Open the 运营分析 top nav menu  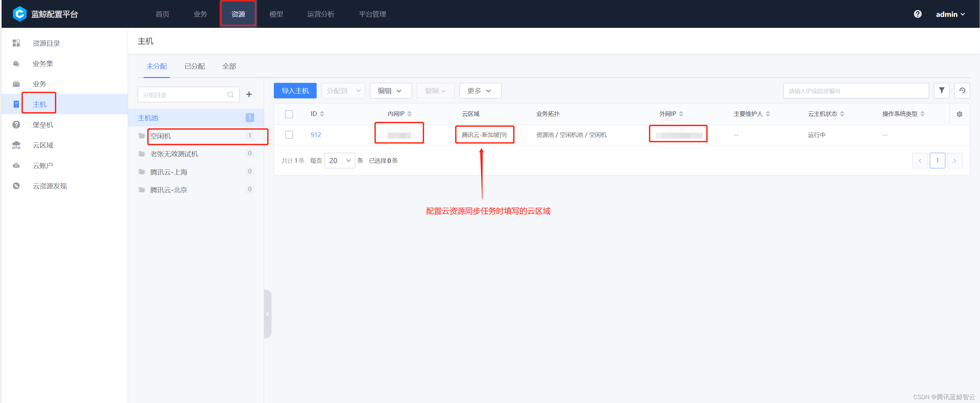pos(321,14)
